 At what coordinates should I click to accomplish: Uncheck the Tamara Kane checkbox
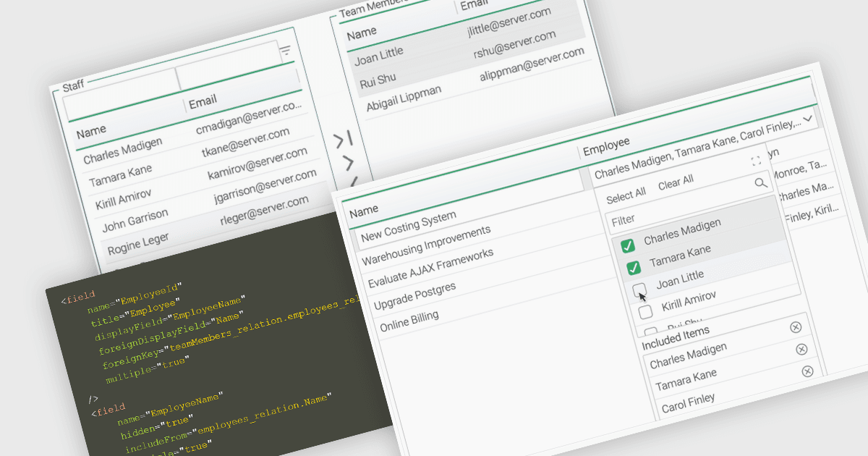tap(634, 268)
